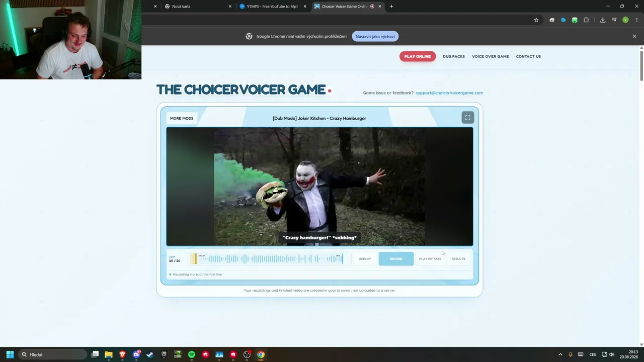Click the microphone icon in the system tray
The width and height of the screenshot is (644, 362).
570,354
